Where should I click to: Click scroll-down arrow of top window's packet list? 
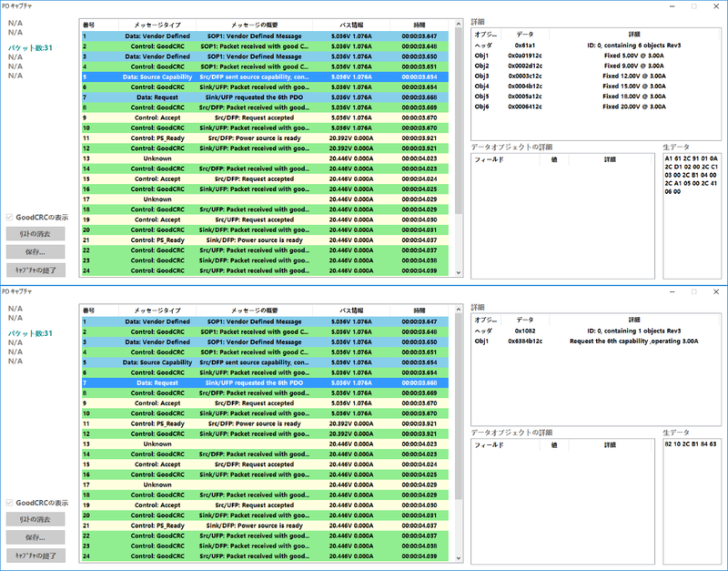[x=459, y=272]
